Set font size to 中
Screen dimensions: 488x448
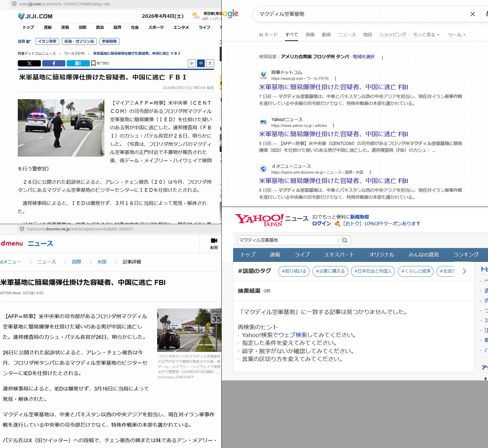point(201,64)
